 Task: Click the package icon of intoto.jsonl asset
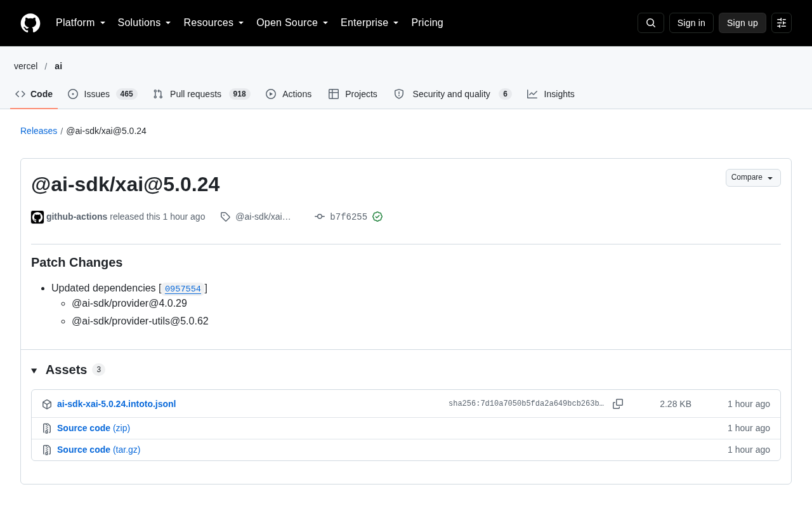coord(47,404)
